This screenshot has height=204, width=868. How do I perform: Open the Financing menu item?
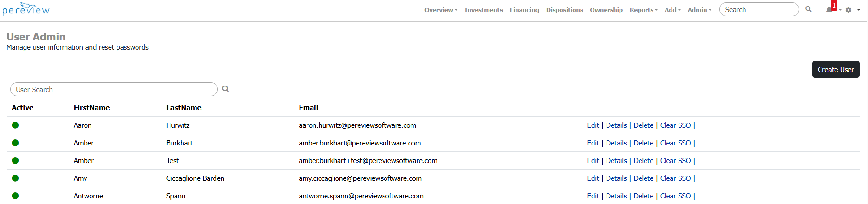click(524, 10)
